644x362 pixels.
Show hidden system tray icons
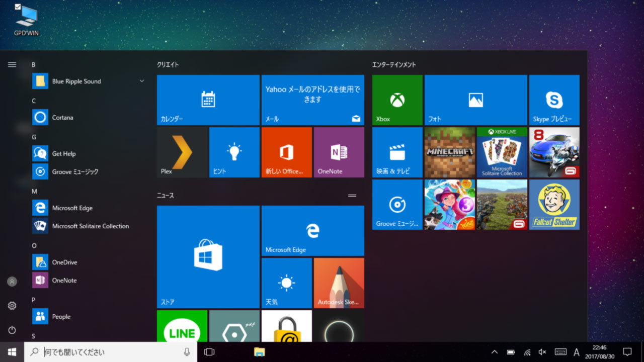(494, 352)
